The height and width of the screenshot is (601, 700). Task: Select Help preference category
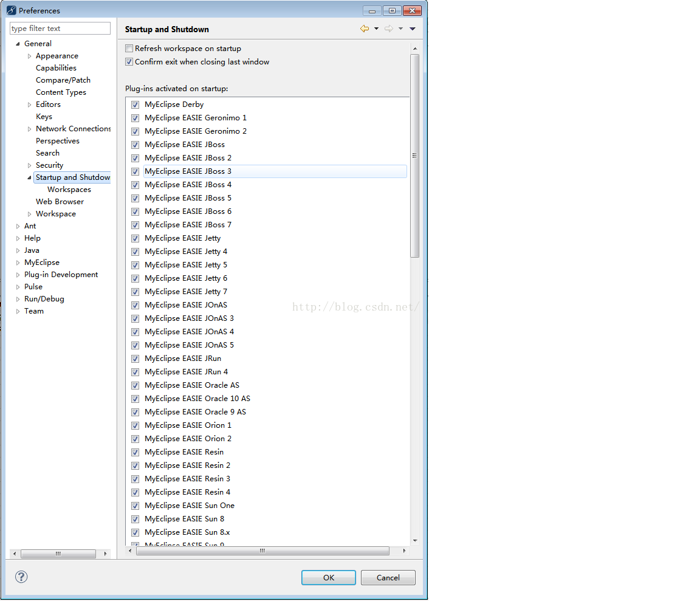click(x=32, y=238)
